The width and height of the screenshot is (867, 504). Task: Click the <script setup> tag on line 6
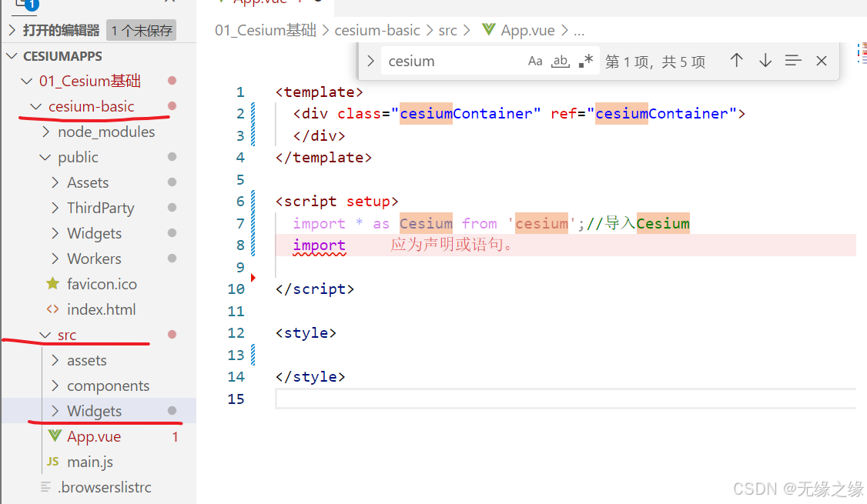336,202
